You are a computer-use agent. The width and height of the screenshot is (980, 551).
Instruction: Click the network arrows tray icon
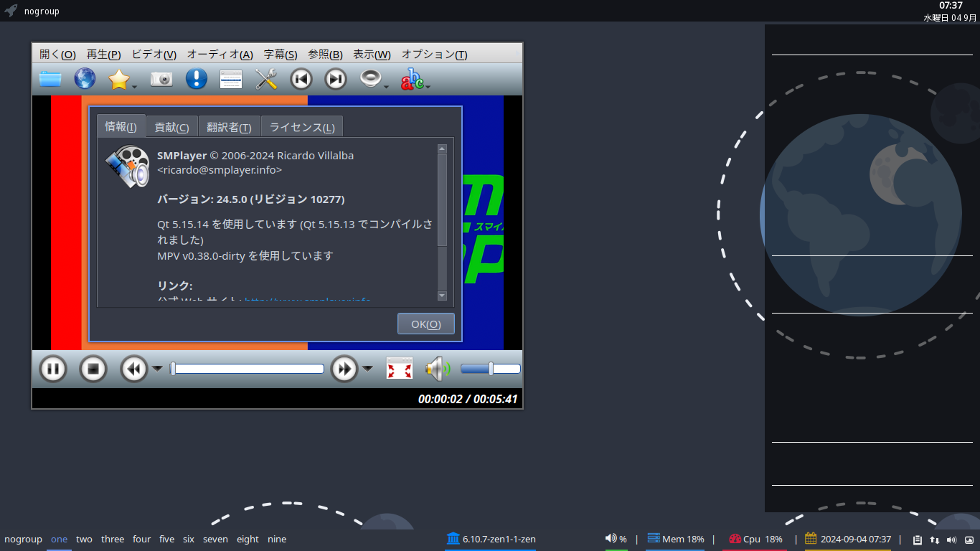935,540
